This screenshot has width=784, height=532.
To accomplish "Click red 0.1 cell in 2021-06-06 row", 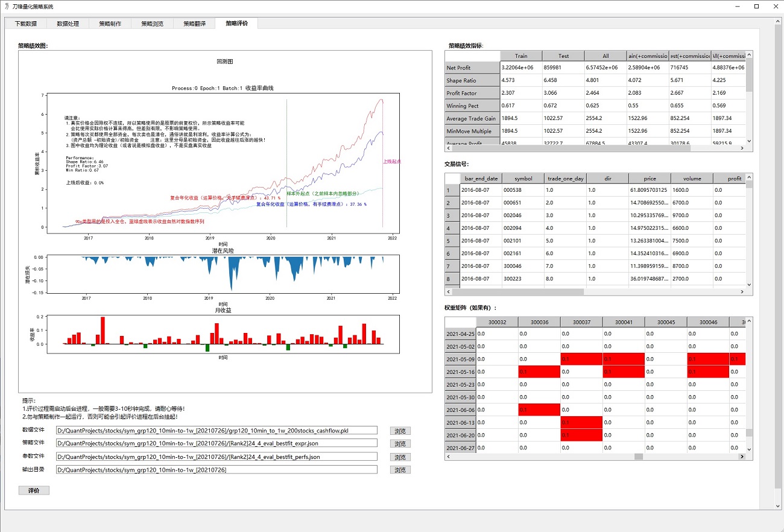I will tap(539, 410).
